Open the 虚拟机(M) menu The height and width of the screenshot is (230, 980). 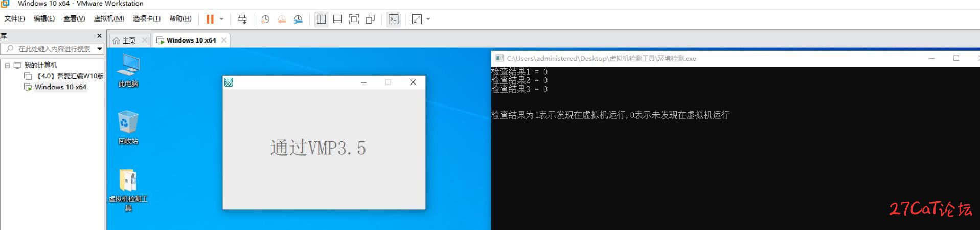(x=109, y=18)
